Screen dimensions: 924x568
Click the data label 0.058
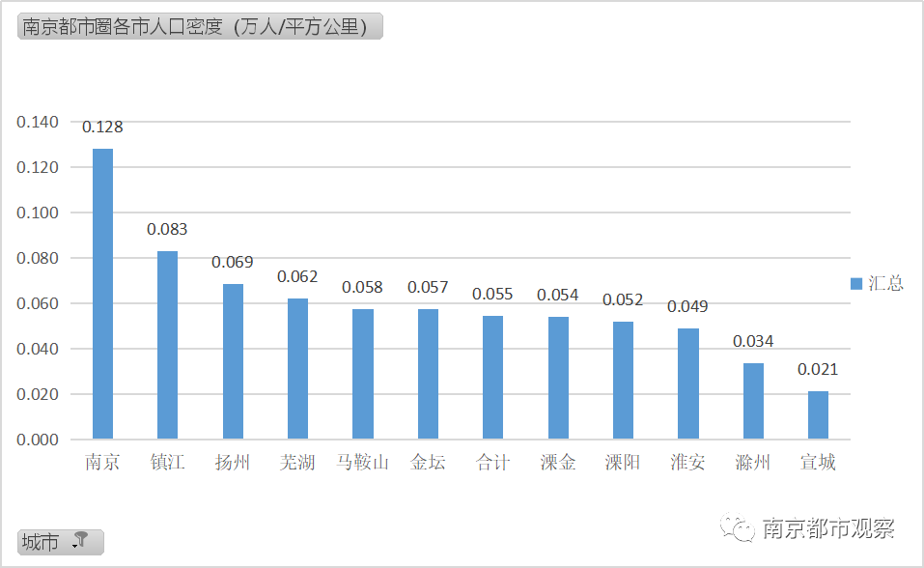tap(362, 287)
